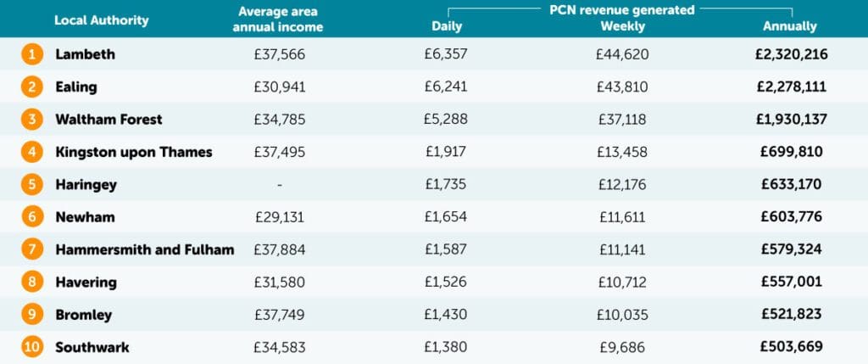Click the rank 10 orange badge
Viewport: 868px width, 364px height.
[32, 347]
